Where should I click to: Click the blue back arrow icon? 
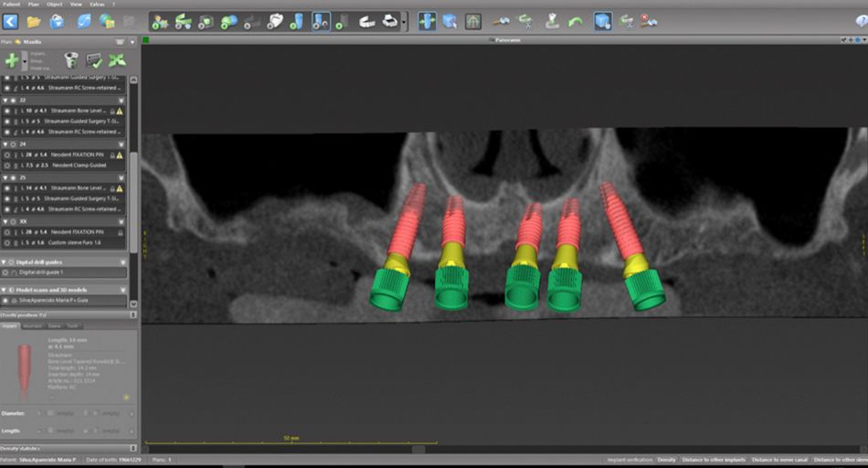pos(11,22)
